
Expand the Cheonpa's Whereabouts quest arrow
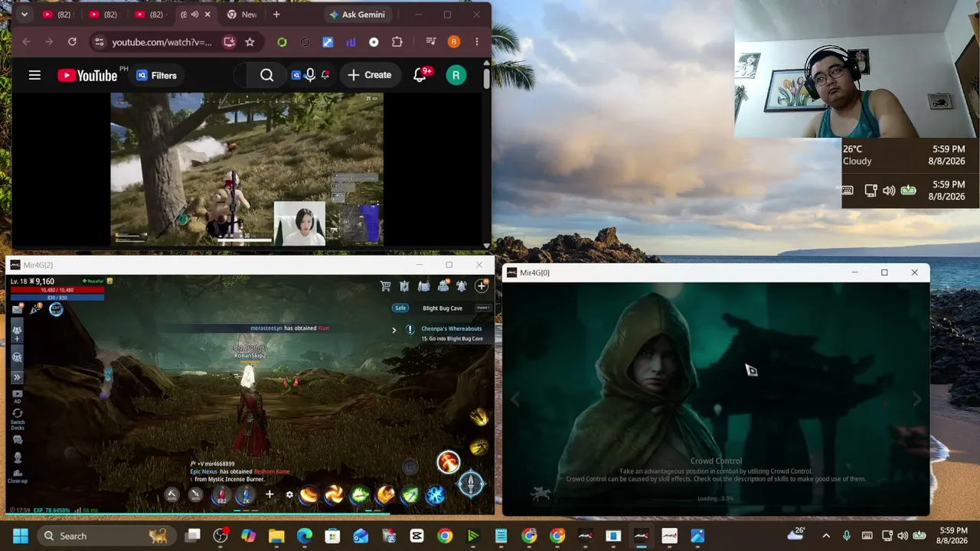click(x=394, y=330)
